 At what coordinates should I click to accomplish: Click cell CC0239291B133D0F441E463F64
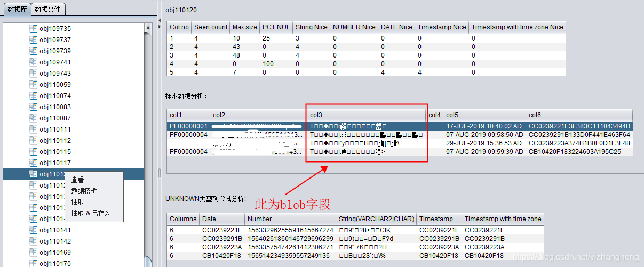[x=579, y=135]
